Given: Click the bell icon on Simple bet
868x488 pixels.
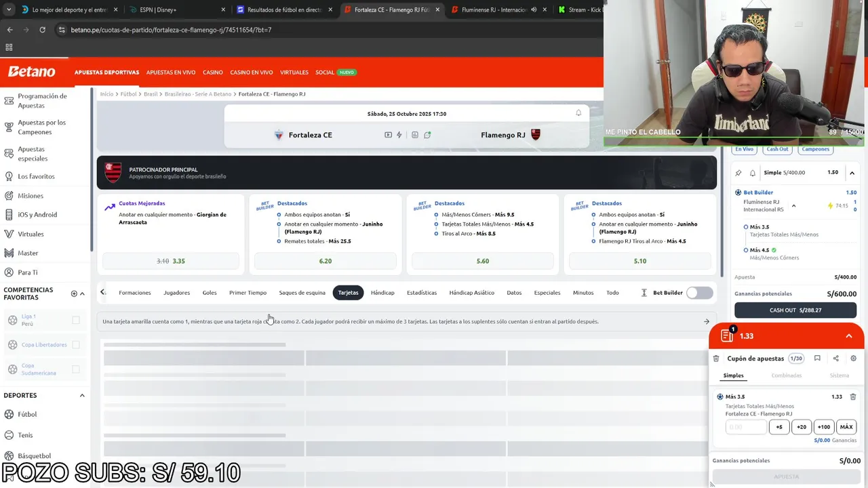Looking at the screenshot, I should coord(752,173).
